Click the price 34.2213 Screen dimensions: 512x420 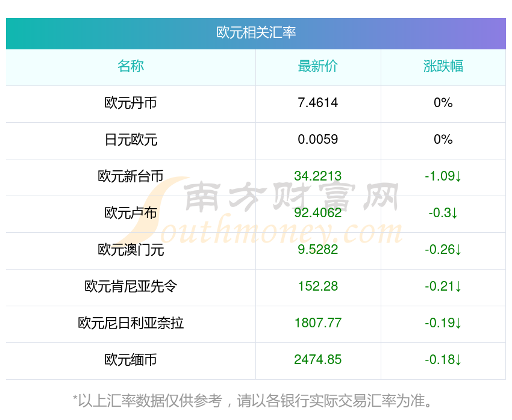click(x=317, y=176)
